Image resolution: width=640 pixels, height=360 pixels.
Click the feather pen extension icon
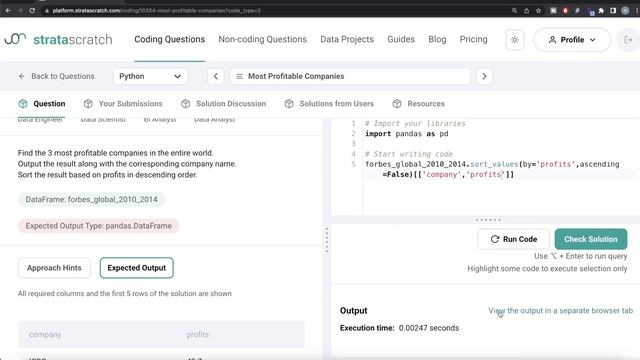577,11
